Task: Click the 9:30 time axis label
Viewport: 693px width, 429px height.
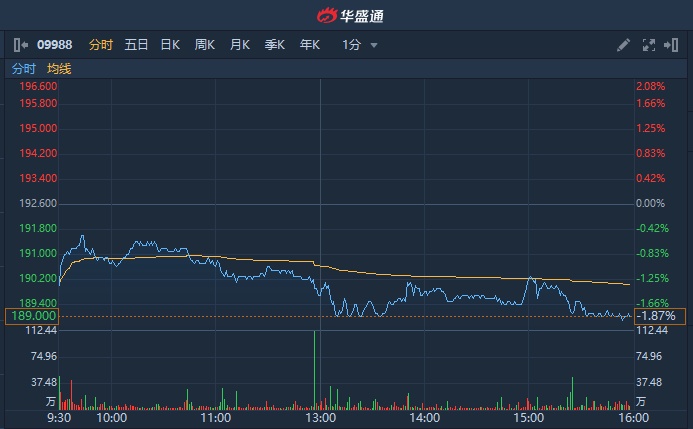Action: (59, 418)
